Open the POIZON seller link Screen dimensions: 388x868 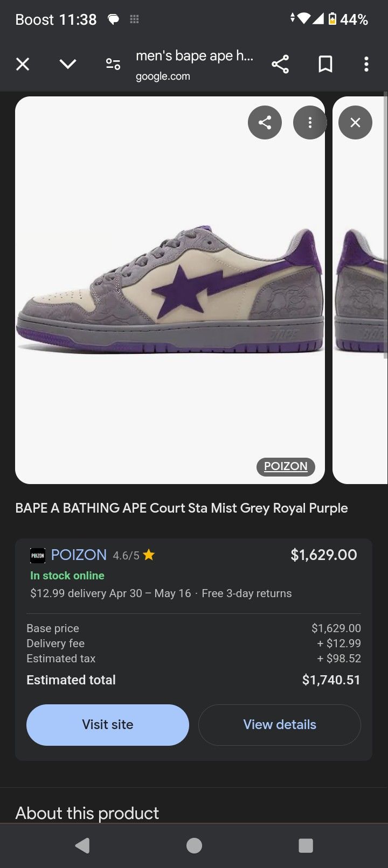[x=79, y=555]
